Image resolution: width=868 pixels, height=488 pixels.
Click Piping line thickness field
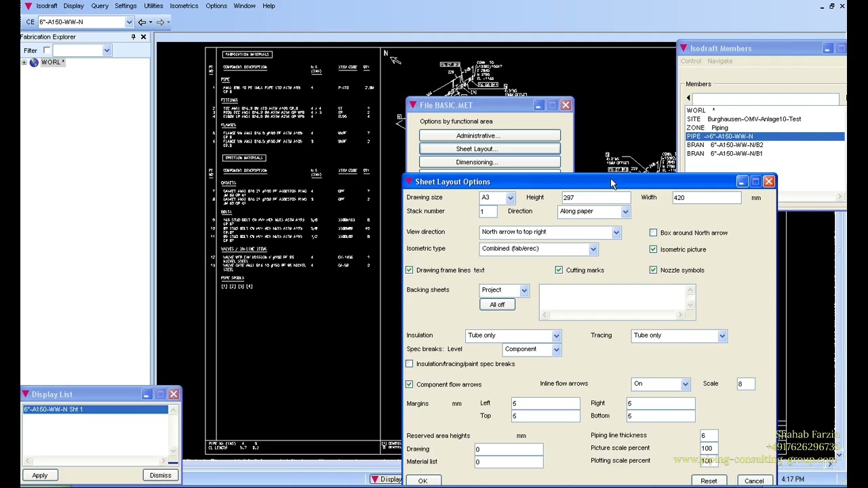pos(709,436)
